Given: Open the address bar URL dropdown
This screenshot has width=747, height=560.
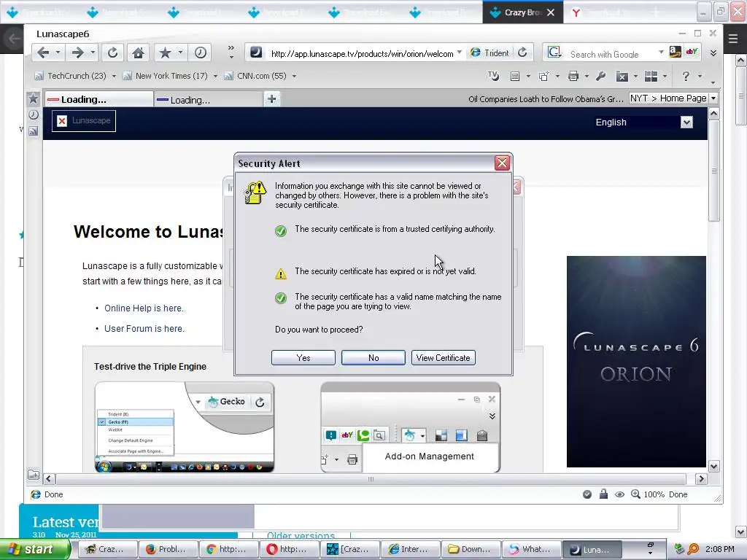Looking at the screenshot, I should 459,52.
